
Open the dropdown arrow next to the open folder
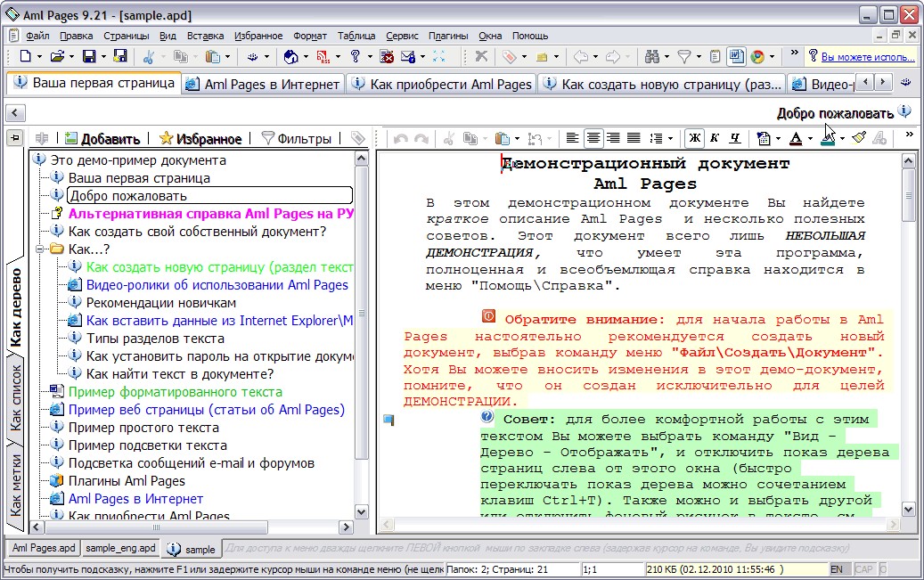pyautogui.click(x=71, y=57)
